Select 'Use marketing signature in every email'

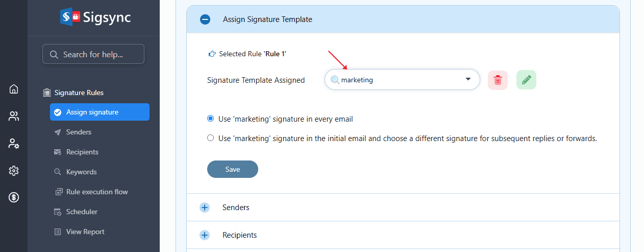[x=211, y=119]
